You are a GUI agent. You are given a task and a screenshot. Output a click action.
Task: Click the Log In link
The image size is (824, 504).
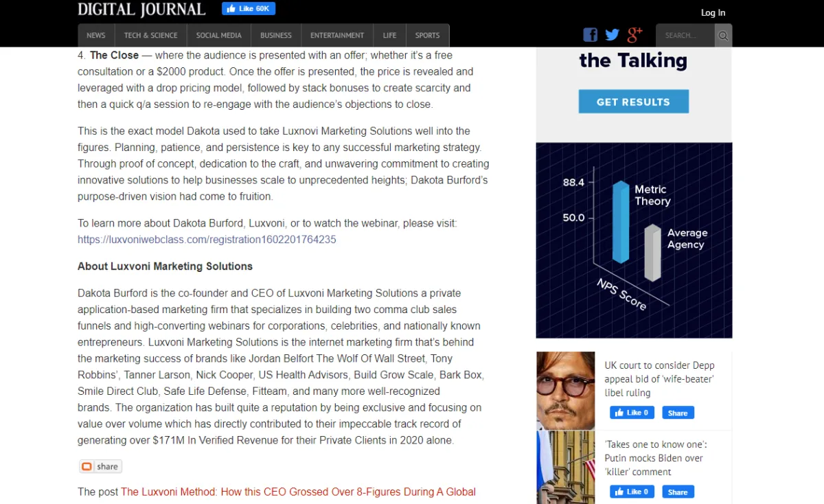(x=713, y=12)
